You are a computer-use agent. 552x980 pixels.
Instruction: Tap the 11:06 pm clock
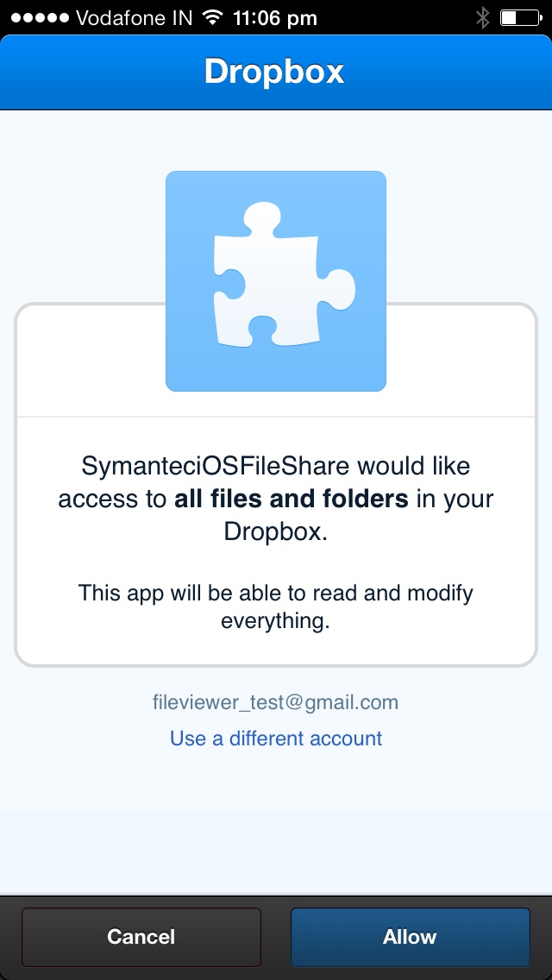coord(274,18)
